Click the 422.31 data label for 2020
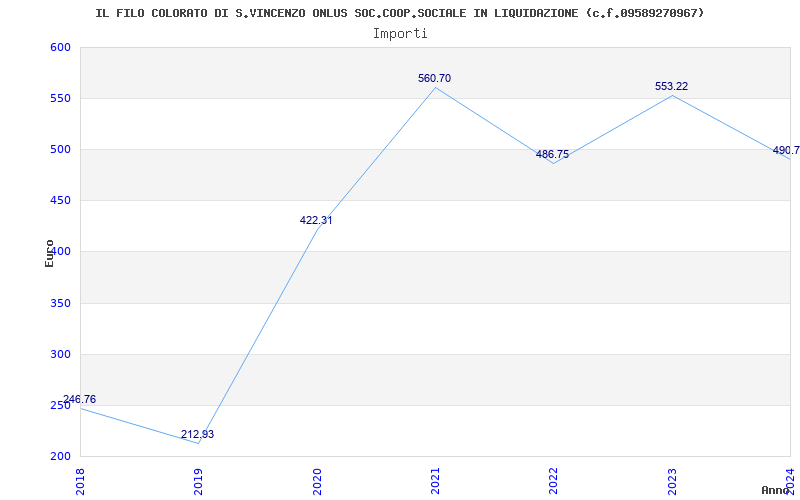This screenshot has width=800, height=500. point(316,220)
